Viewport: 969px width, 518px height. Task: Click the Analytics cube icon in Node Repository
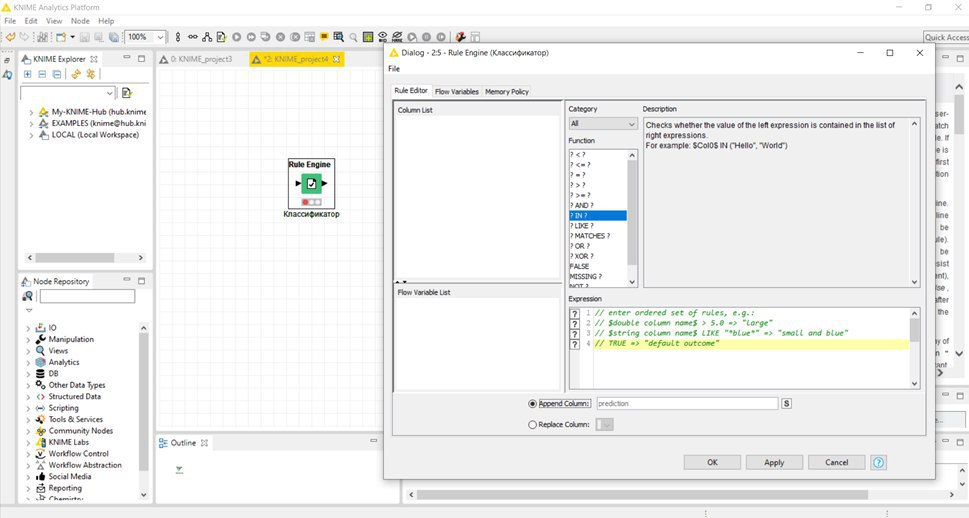[41, 362]
